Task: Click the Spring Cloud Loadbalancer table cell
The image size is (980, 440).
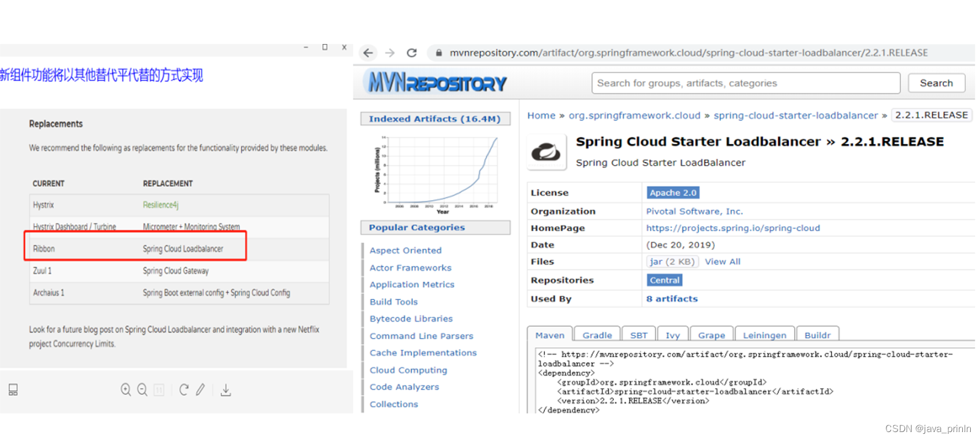Action: coord(183,249)
